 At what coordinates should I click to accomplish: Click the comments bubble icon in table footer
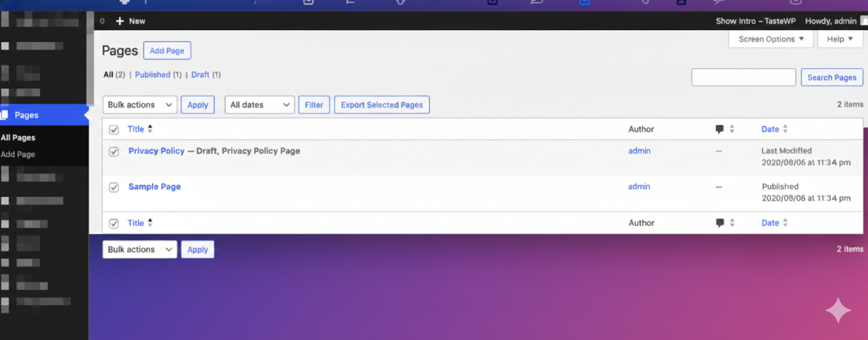click(720, 223)
